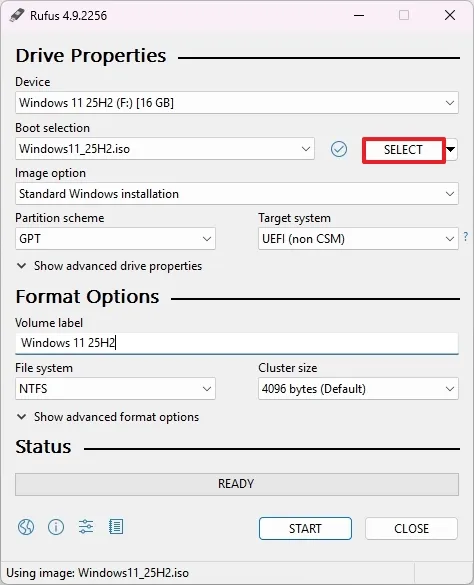Open the About info icon

[56, 527]
